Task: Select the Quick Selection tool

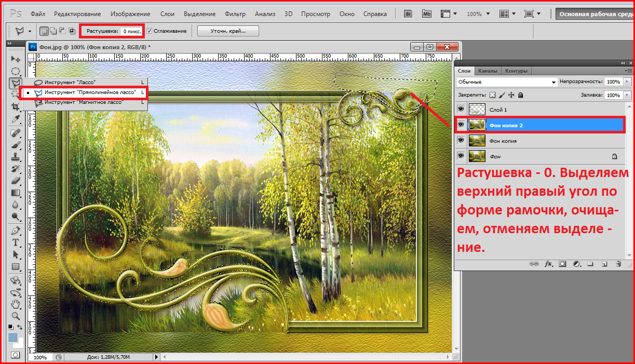Action: click(x=16, y=95)
